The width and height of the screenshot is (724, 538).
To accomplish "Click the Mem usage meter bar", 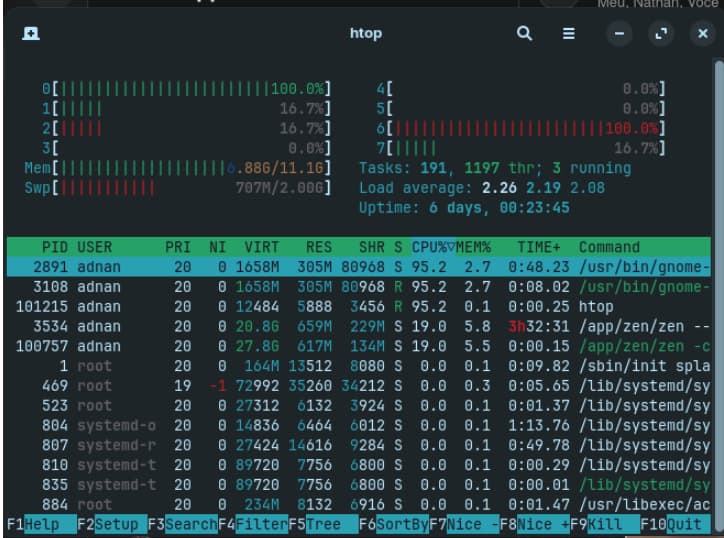I will point(178,168).
